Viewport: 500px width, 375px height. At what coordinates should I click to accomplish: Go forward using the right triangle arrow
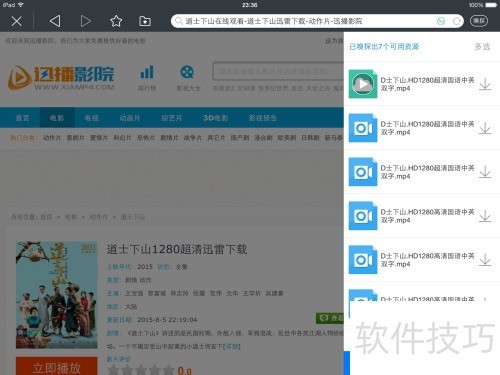pos(86,21)
